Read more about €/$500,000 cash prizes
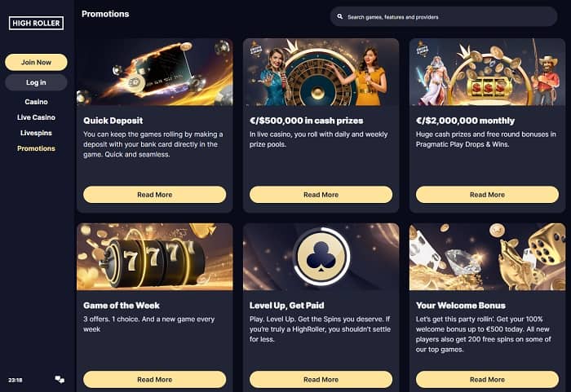571x392 pixels. 321,195
